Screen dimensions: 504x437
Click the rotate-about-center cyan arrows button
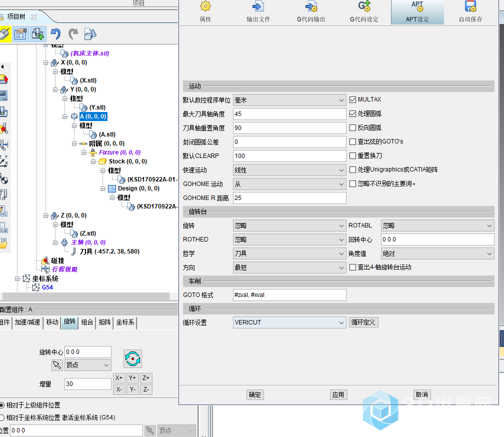[133, 358]
